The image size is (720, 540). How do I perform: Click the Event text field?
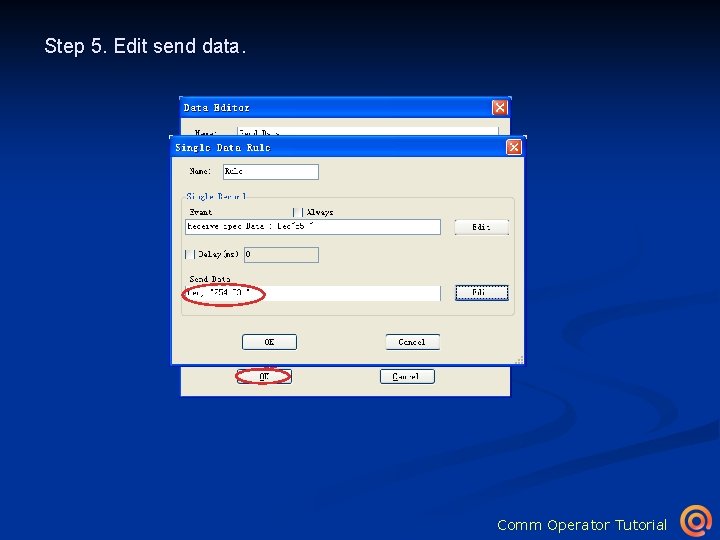tap(313, 227)
